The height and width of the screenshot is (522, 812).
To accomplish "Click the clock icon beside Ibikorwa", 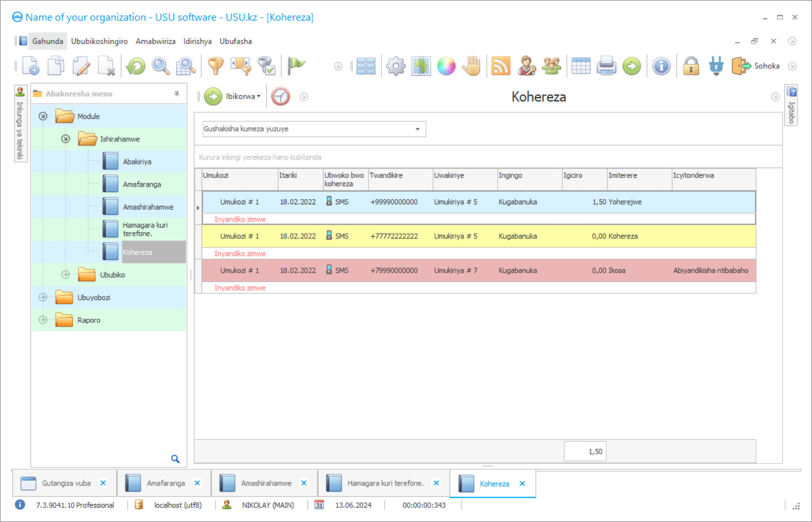I will (281, 97).
